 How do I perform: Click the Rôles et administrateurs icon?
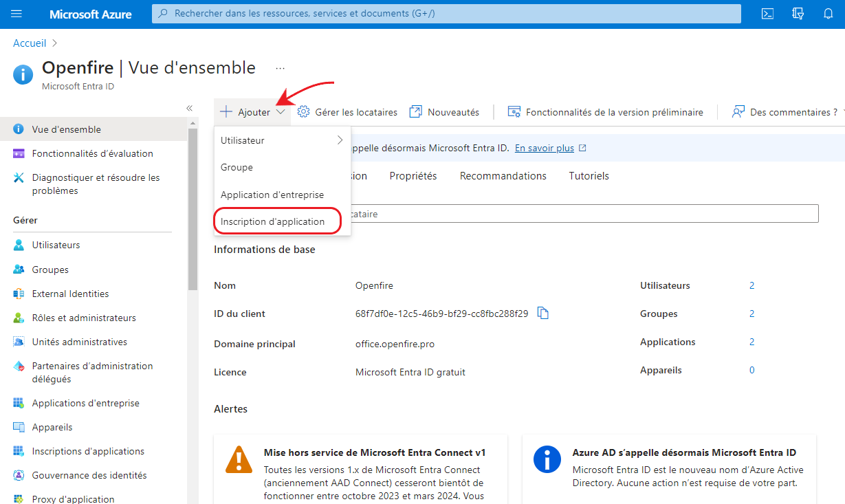click(19, 318)
